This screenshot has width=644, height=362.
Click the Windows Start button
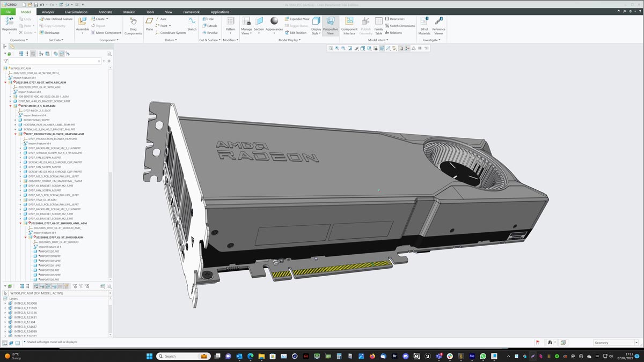point(149,356)
